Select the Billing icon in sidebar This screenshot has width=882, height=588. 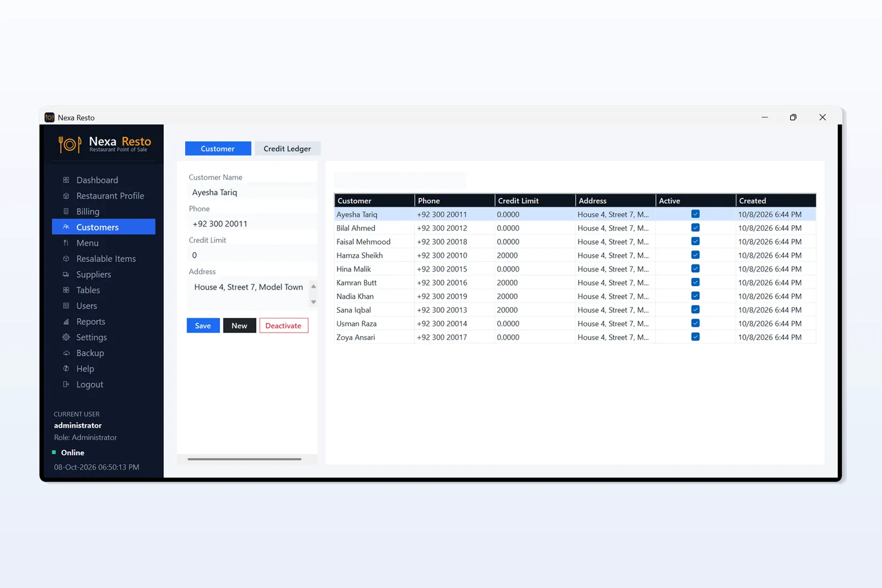pyautogui.click(x=66, y=212)
